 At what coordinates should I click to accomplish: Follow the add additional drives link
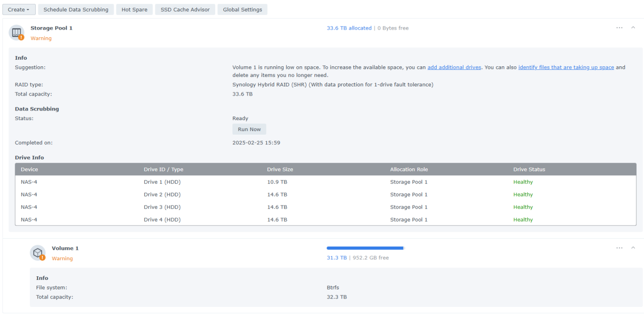454,67
